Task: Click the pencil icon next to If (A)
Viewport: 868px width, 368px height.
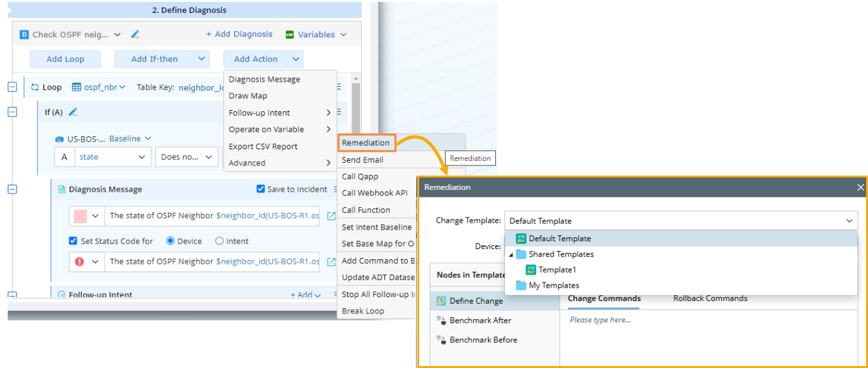Action: pyautogui.click(x=73, y=112)
